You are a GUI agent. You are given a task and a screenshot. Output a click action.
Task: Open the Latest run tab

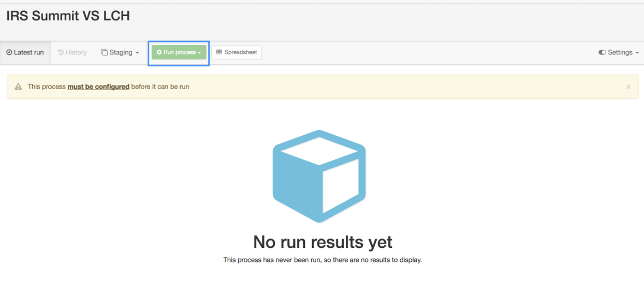tap(25, 52)
